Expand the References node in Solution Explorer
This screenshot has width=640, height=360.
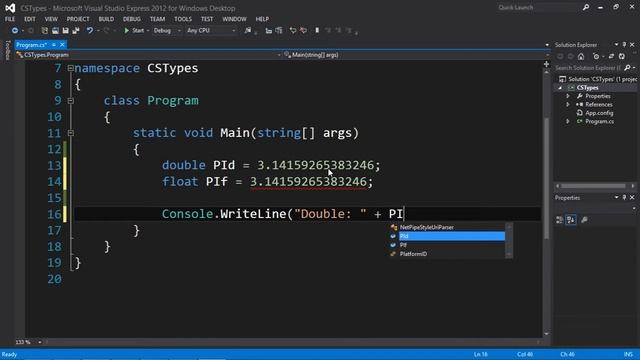568,104
